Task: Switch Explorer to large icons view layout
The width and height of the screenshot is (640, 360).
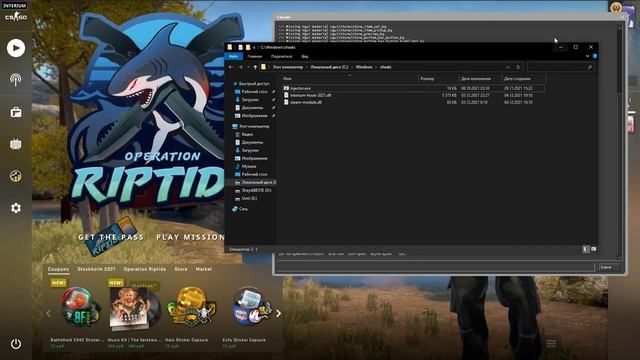Action: pos(593,249)
